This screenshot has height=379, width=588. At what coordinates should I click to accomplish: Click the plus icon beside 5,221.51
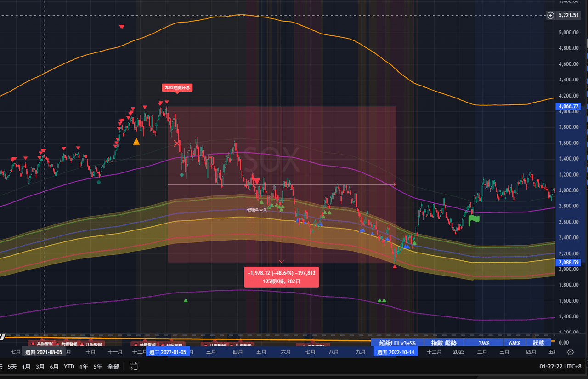551,15
